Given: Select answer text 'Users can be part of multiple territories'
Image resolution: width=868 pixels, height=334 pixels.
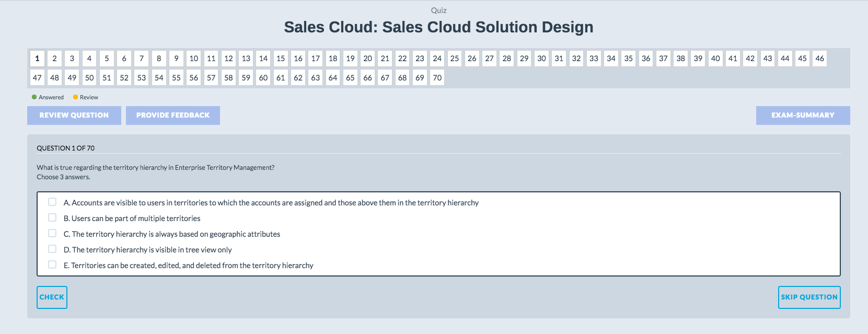Looking at the screenshot, I should 136,218.
